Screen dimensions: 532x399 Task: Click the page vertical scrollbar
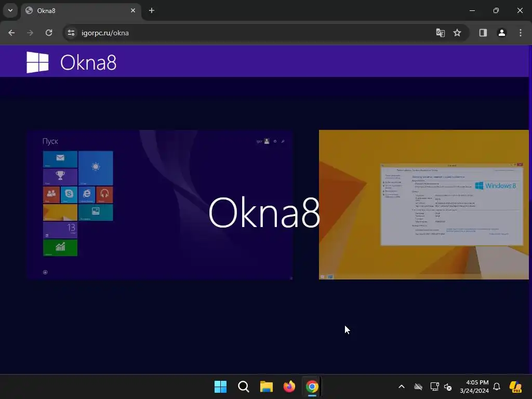coord(530,209)
